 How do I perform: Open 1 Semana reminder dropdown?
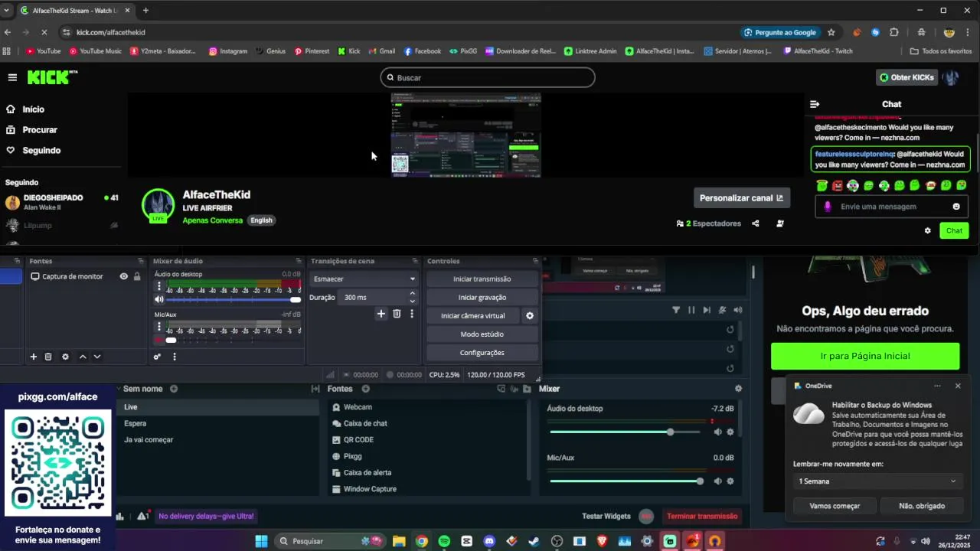877,481
